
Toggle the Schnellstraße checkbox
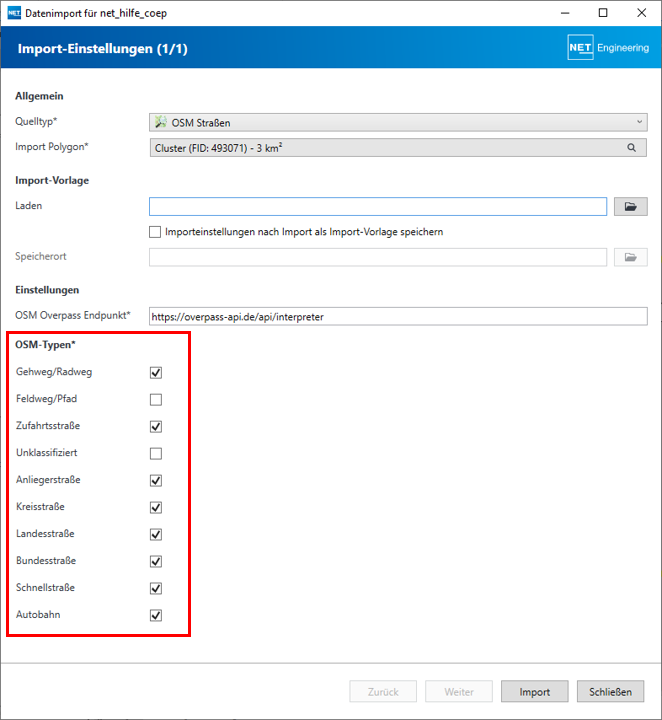(x=156, y=588)
